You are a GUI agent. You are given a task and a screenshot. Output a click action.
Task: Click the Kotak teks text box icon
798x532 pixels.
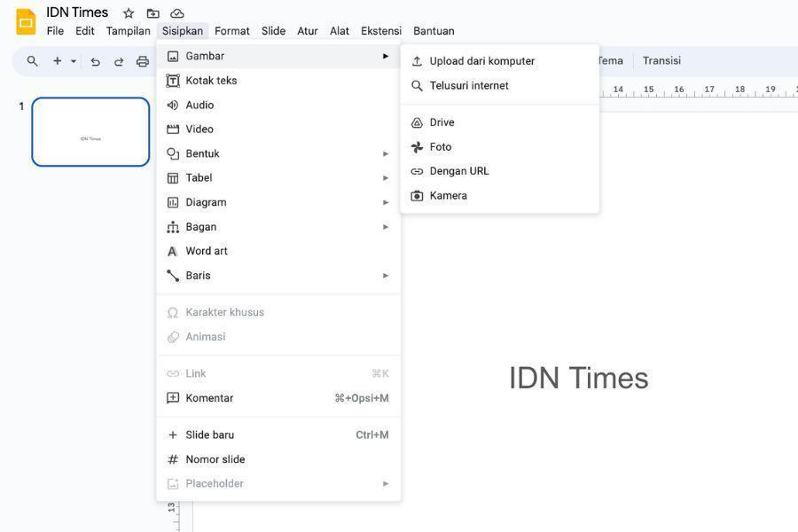[173, 81]
